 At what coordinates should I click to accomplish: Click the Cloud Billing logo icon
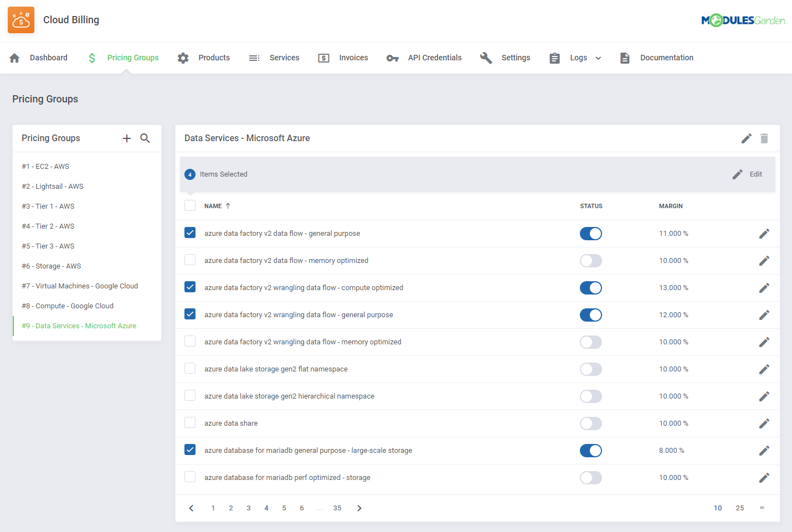(x=21, y=20)
